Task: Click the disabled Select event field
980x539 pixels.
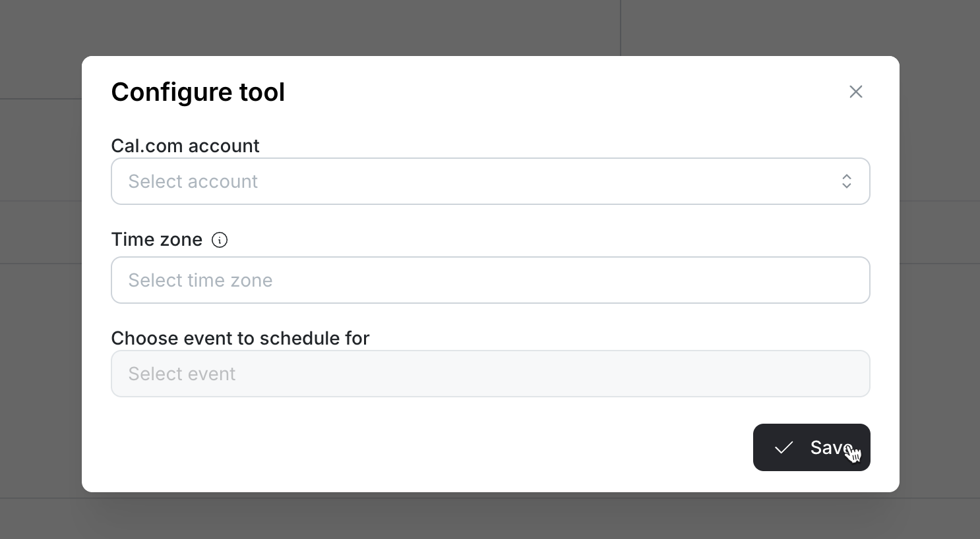Action: click(x=491, y=374)
